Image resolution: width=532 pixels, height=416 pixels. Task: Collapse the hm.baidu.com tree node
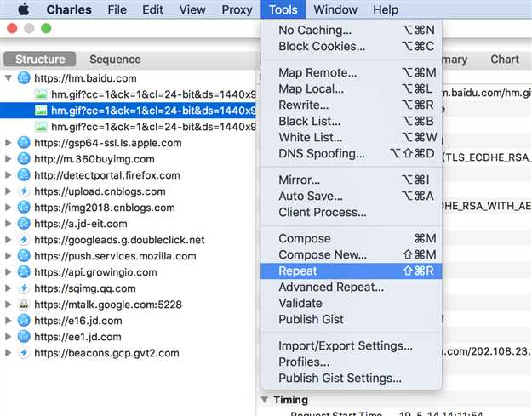click(x=9, y=78)
